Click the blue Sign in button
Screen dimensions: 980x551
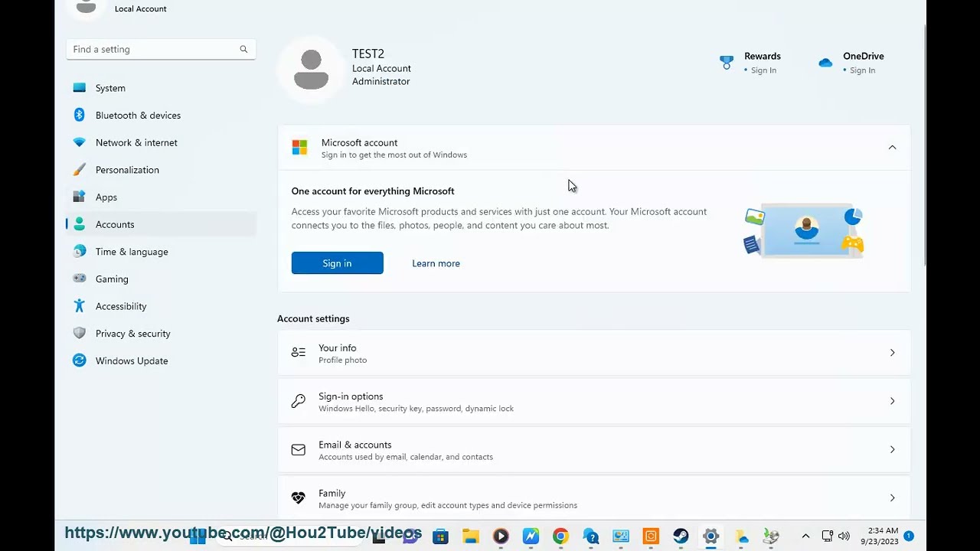(x=337, y=263)
